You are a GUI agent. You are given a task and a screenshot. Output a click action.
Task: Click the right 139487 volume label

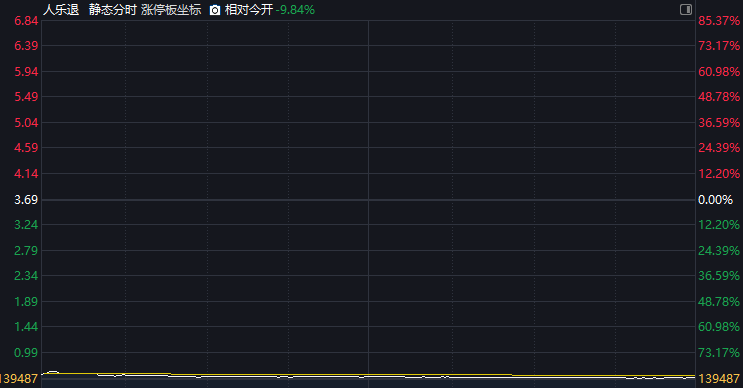click(719, 379)
